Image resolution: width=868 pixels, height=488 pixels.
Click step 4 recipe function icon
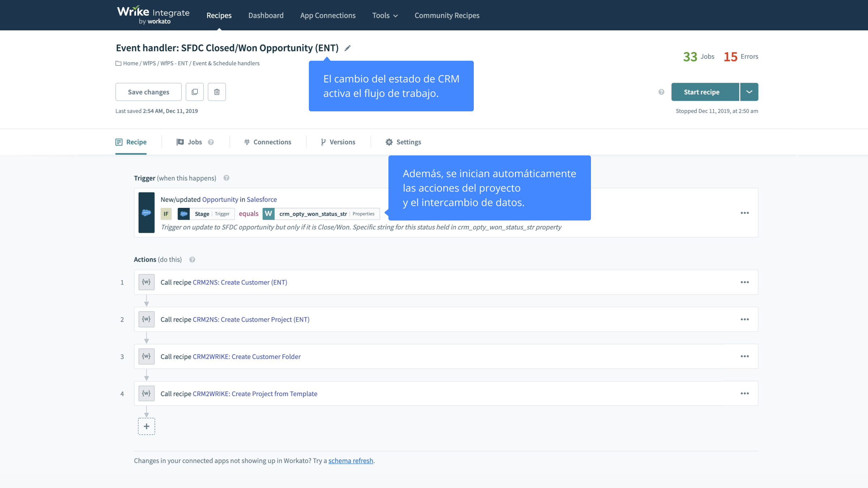[146, 393]
